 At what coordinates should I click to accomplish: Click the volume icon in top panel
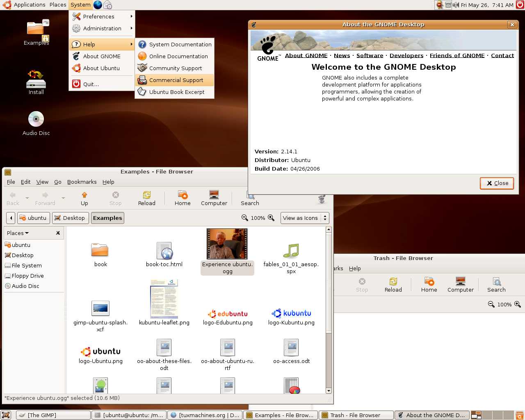pos(456,5)
